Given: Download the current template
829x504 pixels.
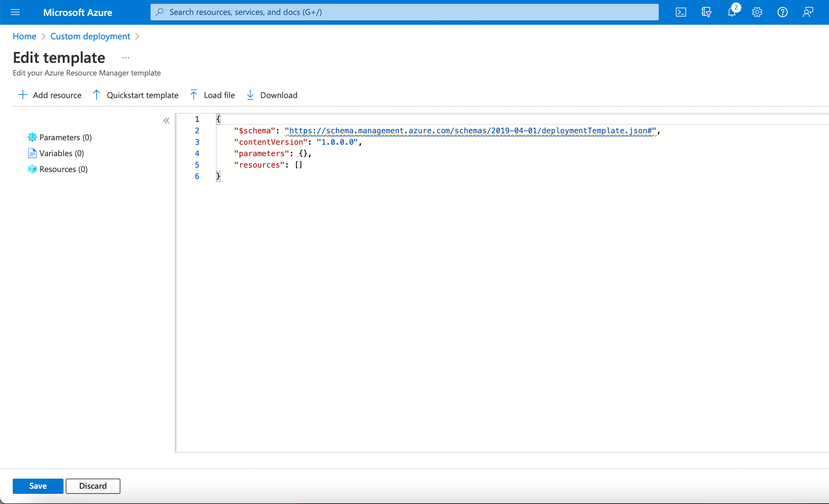Looking at the screenshot, I should (x=272, y=95).
